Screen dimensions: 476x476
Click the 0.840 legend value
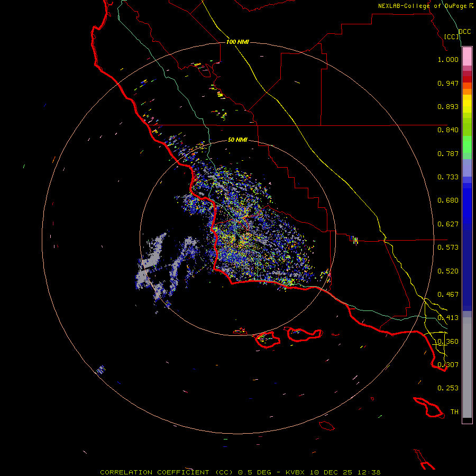click(448, 130)
